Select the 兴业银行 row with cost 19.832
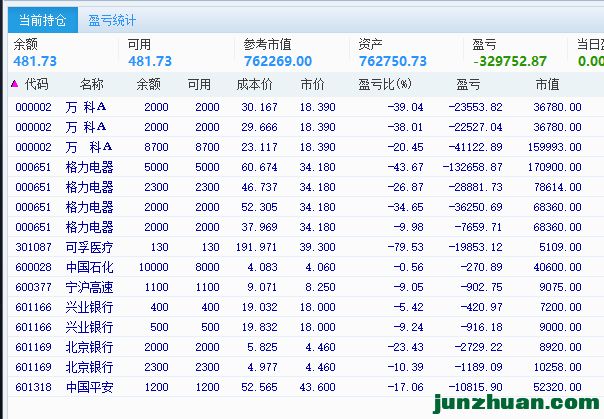 point(306,327)
